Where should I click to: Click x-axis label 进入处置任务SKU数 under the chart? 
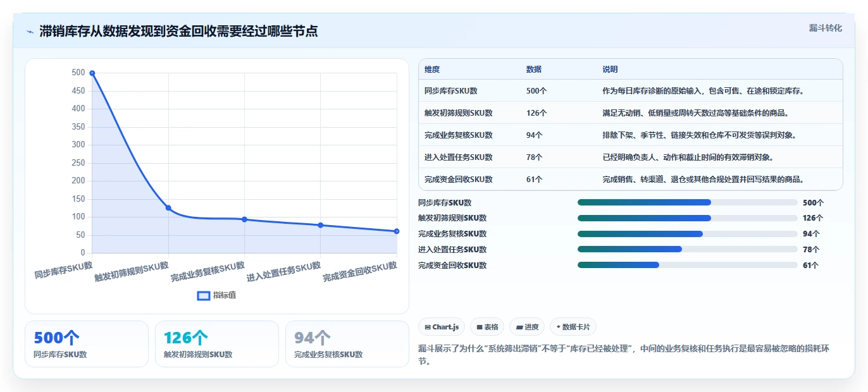[283, 272]
